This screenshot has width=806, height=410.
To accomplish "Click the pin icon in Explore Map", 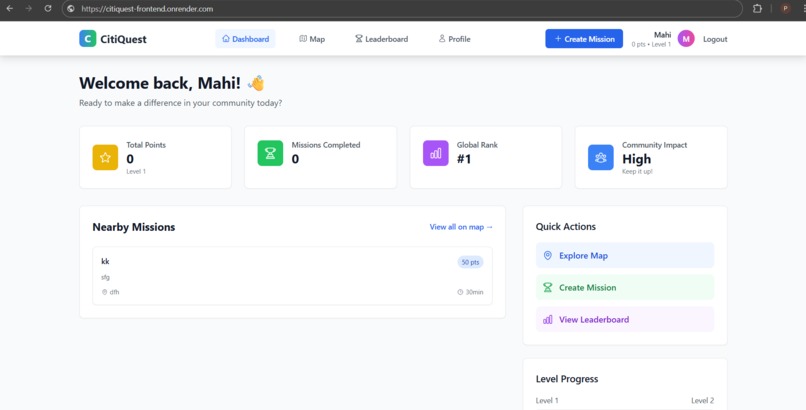I will [547, 255].
